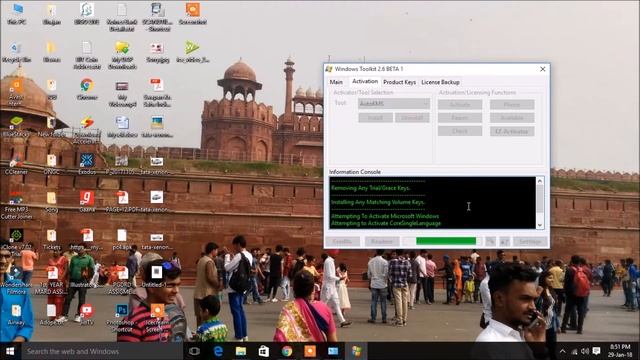Select the Untitled-1 desktop file
Image resolution: width=640 pixels, height=360 pixels.
pyautogui.click(x=157, y=276)
